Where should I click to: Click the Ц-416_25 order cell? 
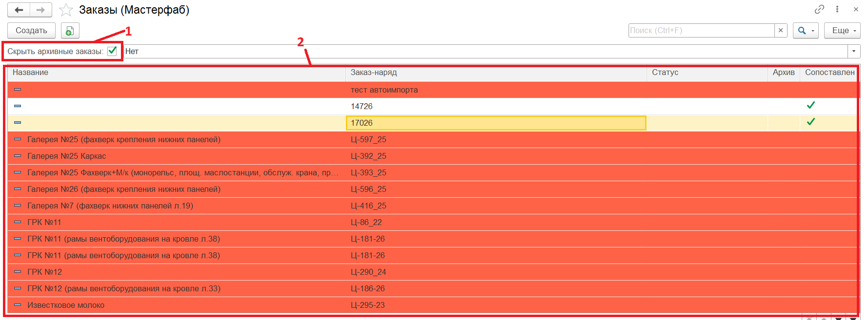click(496, 206)
